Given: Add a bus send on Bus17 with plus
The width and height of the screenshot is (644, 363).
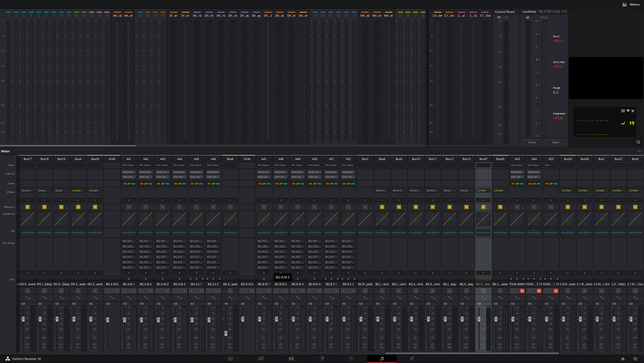Looking at the screenshot, I should 28,273.
